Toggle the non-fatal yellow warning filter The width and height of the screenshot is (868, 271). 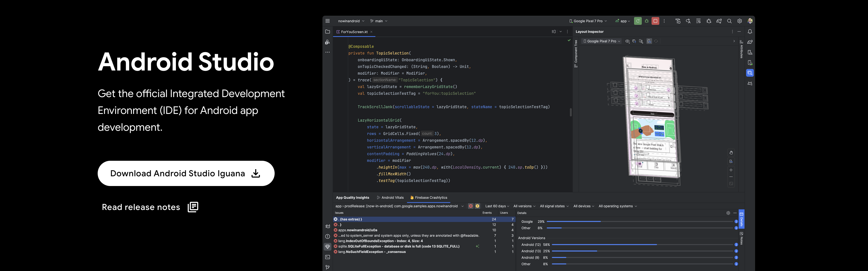click(478, 206)
